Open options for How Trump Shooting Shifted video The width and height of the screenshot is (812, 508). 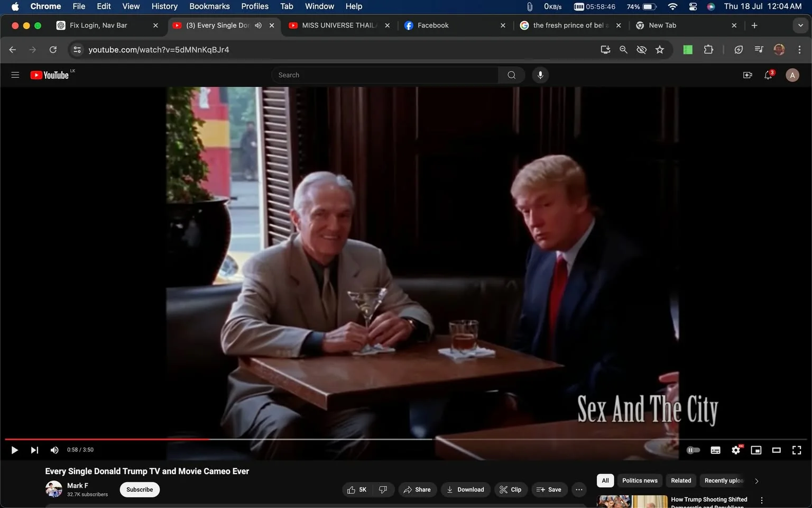(x=762, y=501)
